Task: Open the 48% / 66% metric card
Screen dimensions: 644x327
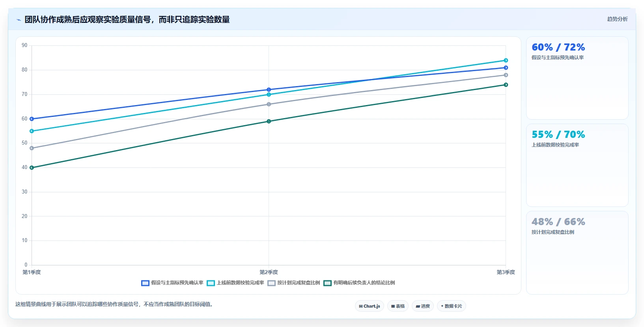Action: coord(577,253)
